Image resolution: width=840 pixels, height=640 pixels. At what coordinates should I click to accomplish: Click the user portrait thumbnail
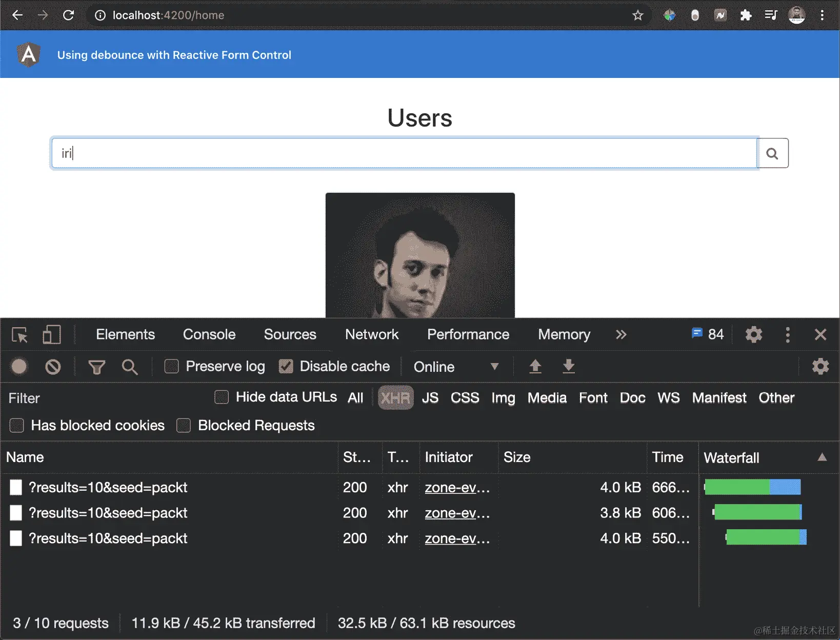[x=420, y=255]
